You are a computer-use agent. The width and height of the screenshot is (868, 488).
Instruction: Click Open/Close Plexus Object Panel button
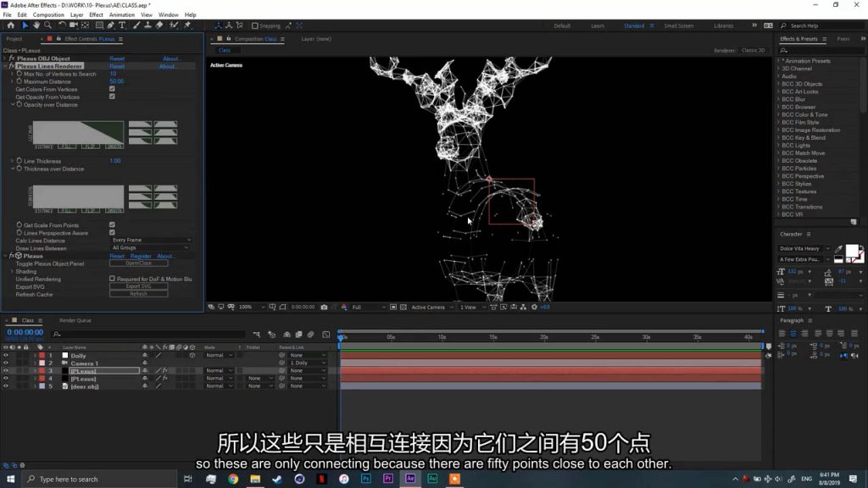[138, 263]
